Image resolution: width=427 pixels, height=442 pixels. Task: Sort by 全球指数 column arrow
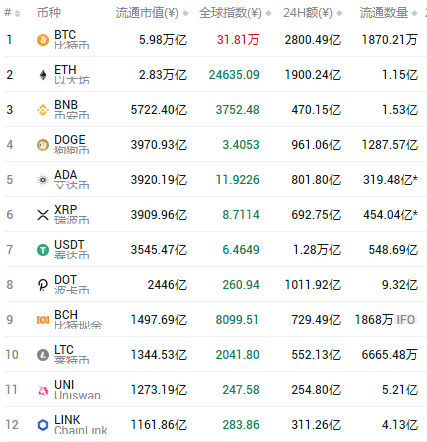tap(269, 13)
